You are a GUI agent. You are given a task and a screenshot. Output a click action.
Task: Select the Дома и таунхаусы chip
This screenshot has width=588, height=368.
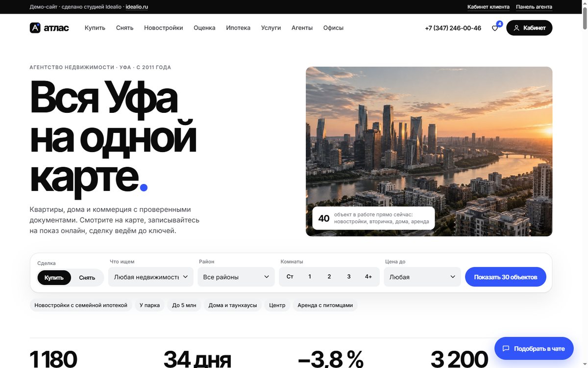pyautogui.click(x=233, y=305)
